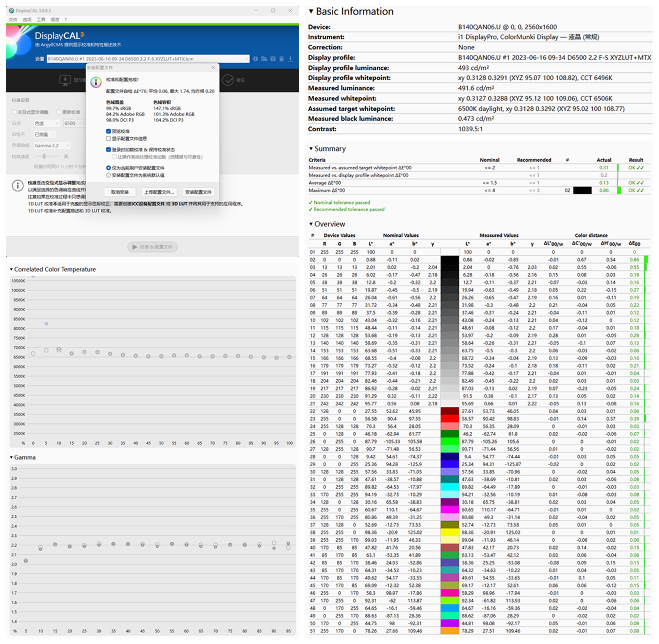Click the save profile disk icon
The height and width of the screenshot is (644, 659).
pyautogui.click(x=273, y=59)
